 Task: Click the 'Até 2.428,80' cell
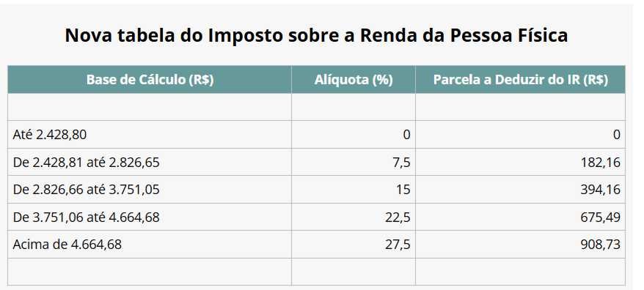click(150, 135)
